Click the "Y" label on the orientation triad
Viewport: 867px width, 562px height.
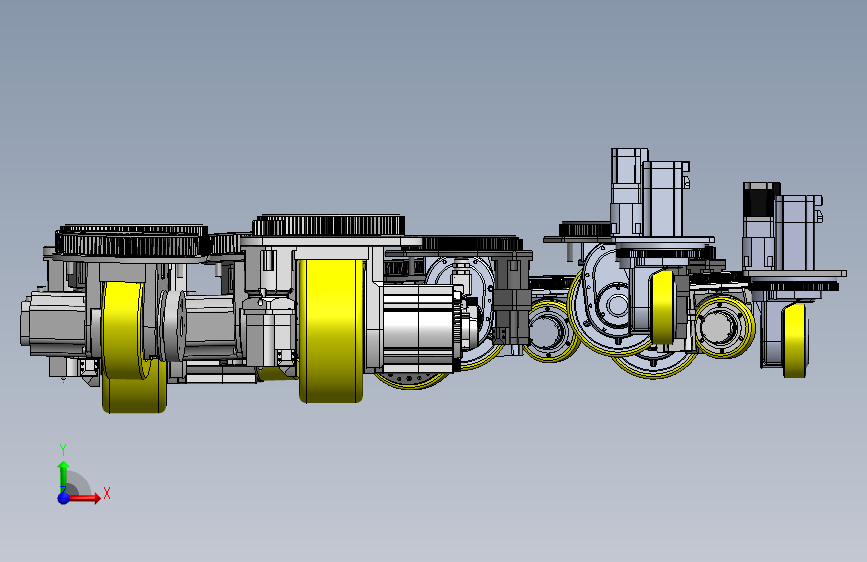[63, 450]
